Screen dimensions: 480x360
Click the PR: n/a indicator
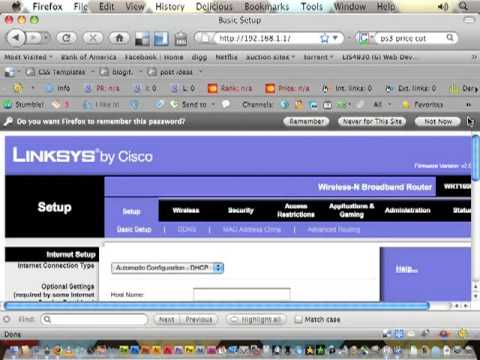click(x=102, y=88)
